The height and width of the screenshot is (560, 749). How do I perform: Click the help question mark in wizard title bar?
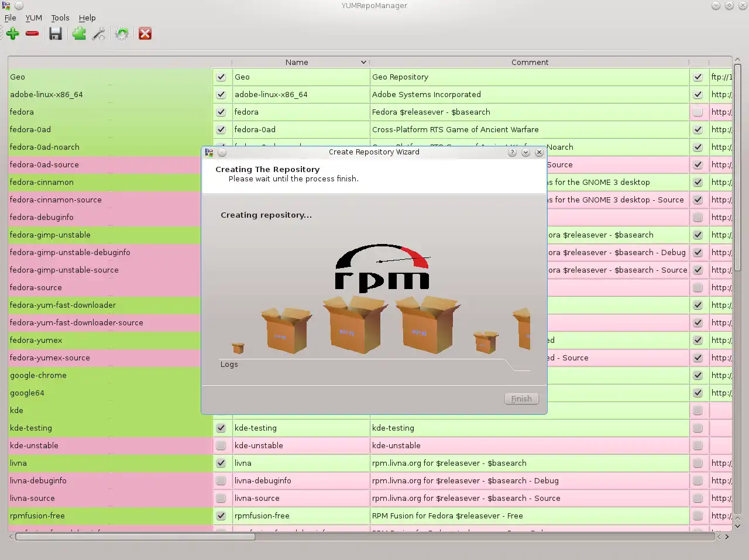pyautogui.click(x=512, y=152)
